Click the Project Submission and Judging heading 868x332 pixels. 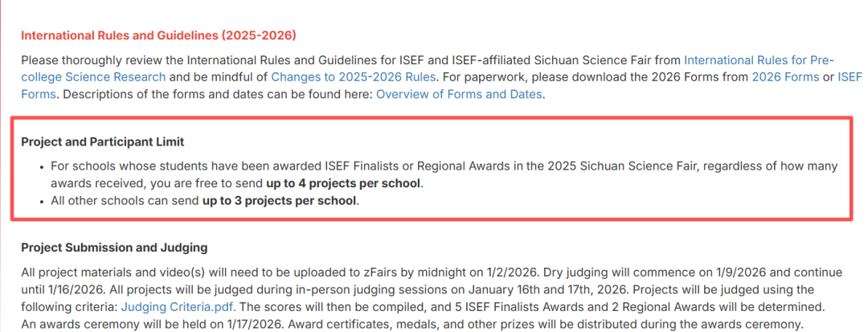tap(114, 247)
